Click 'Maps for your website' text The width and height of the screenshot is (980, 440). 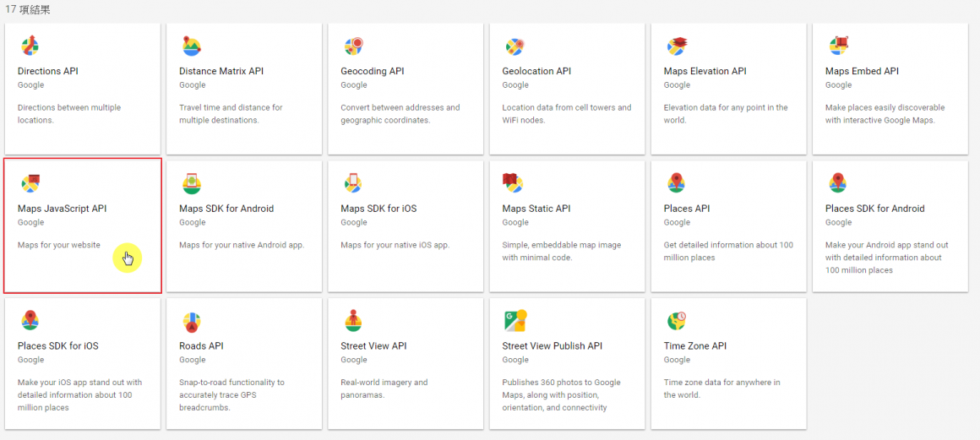(59, 245)
